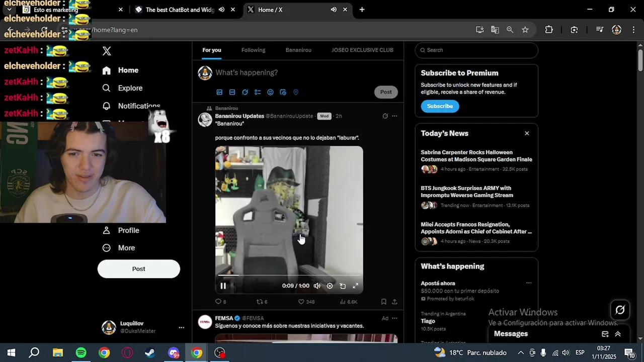Open the FEMSA profile avatar
The width and height of the screenshot is (644, 362).
coord(205,322)
